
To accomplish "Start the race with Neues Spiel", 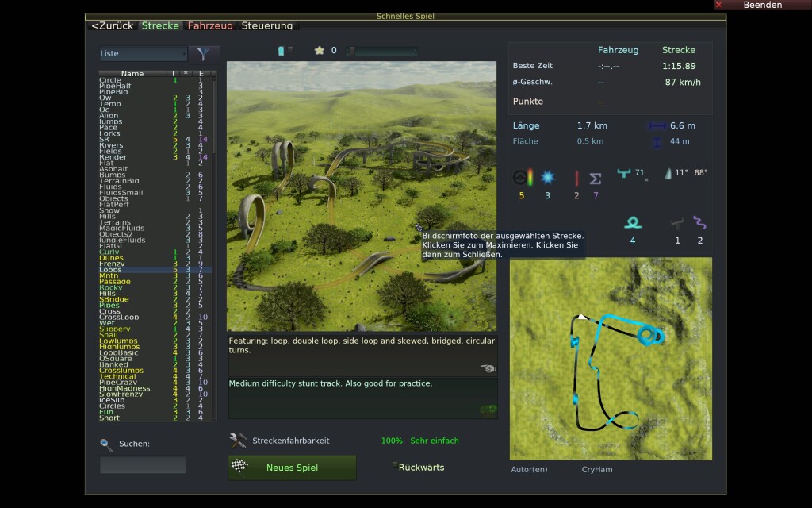I will [292, 468].
